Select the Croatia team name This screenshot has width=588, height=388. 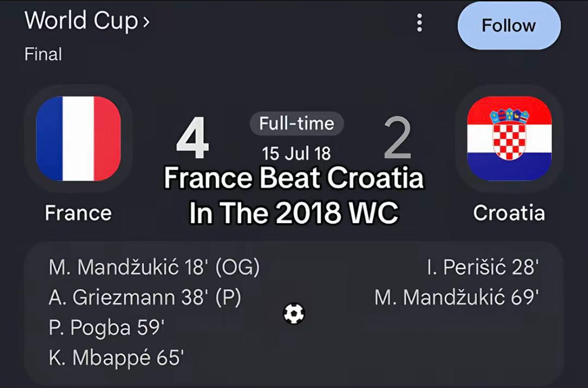point(509,213)
